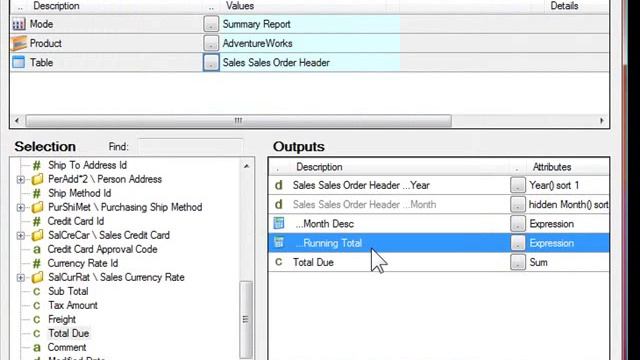Open attributes button for Year output

518,185
